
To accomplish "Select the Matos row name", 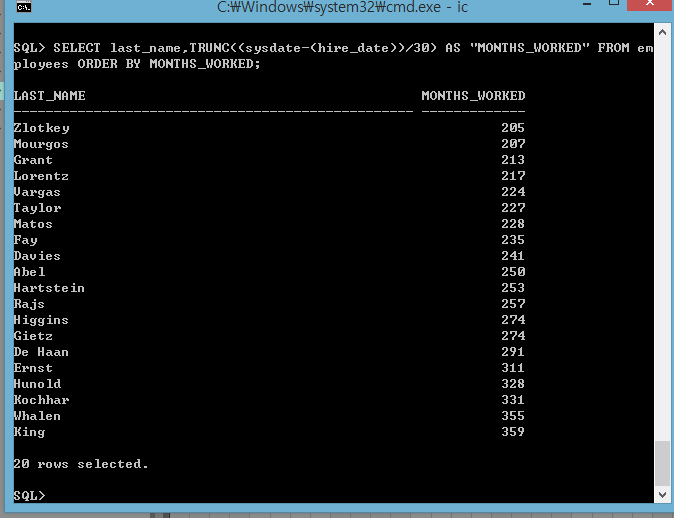I will (33, 224).
